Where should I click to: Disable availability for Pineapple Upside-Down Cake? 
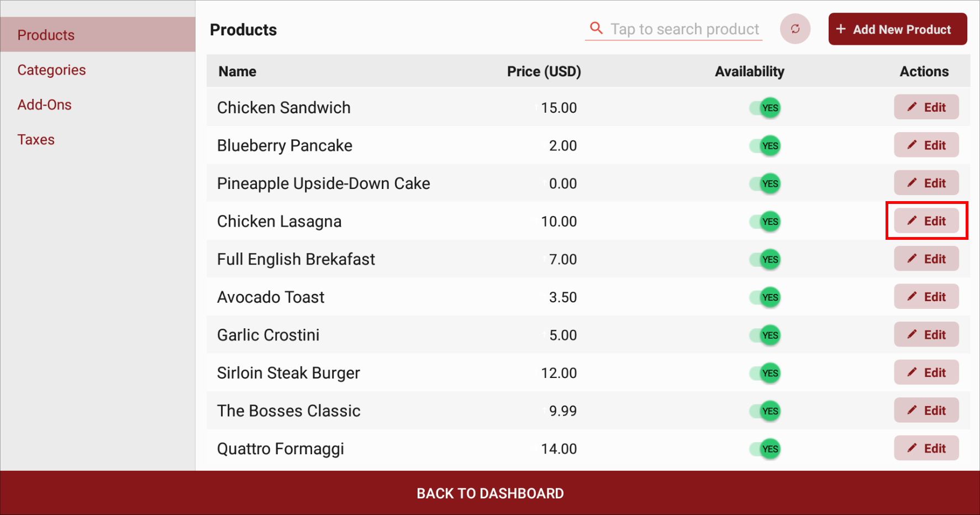pyautogui.click(x=765, y=183)
